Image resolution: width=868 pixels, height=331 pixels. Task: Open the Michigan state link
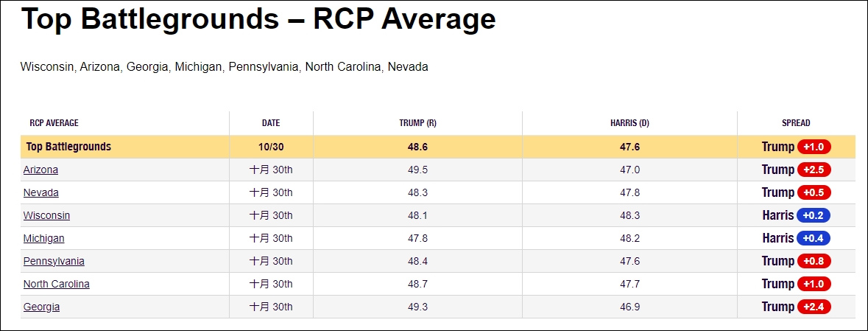tap(43, 238)
